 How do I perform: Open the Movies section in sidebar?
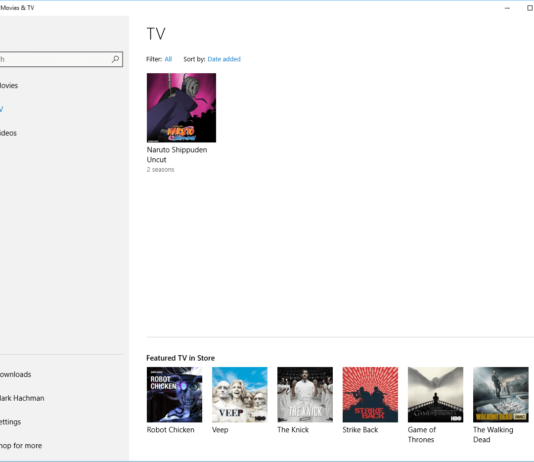pos(9,85)
